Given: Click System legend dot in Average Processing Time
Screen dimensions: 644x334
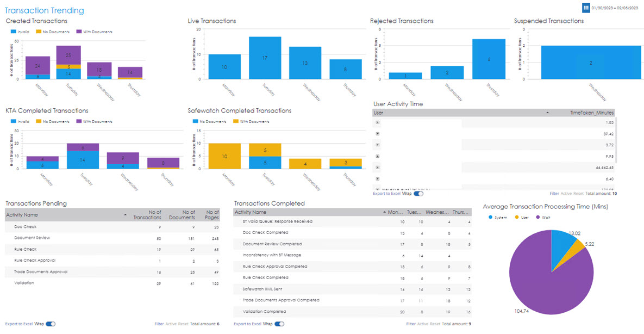Looking at the screenshot, I should point(491,217).
